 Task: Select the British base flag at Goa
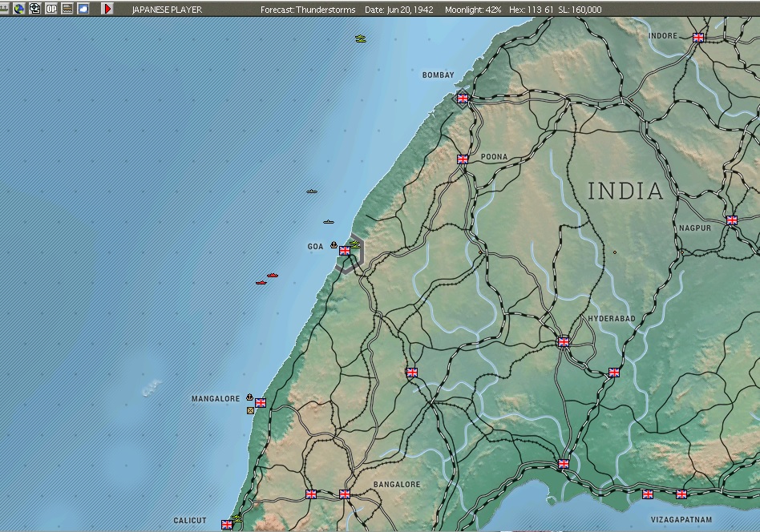[x=345, y=251]
